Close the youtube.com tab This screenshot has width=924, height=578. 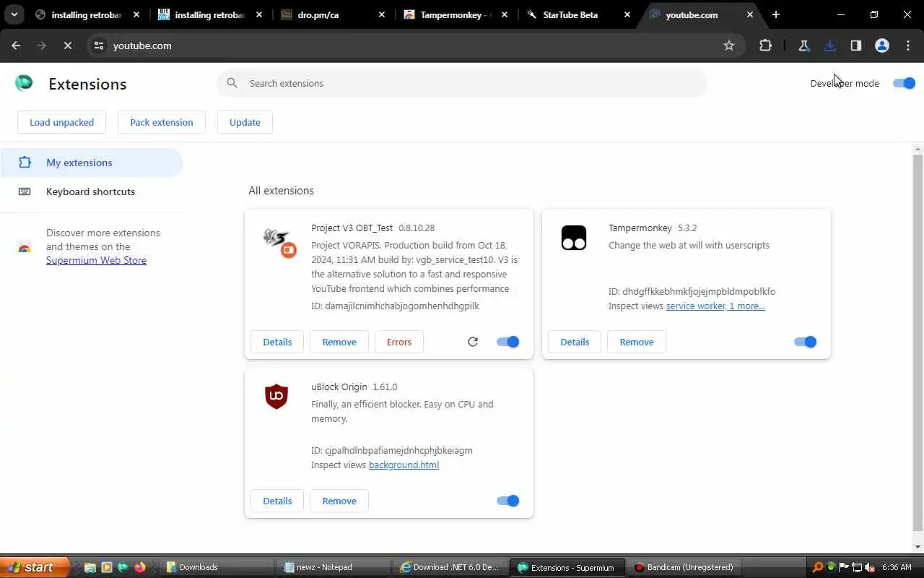(x=750, y=14)
